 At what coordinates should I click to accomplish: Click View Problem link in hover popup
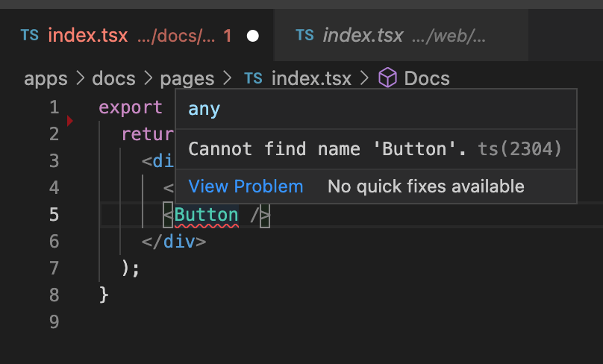[x=246, y=186]
